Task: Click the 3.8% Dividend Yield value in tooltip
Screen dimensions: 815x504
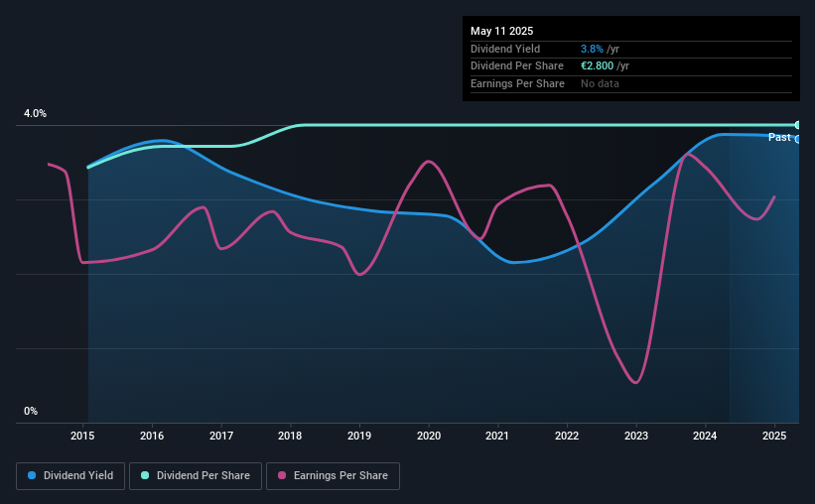Action: point(592,49)
